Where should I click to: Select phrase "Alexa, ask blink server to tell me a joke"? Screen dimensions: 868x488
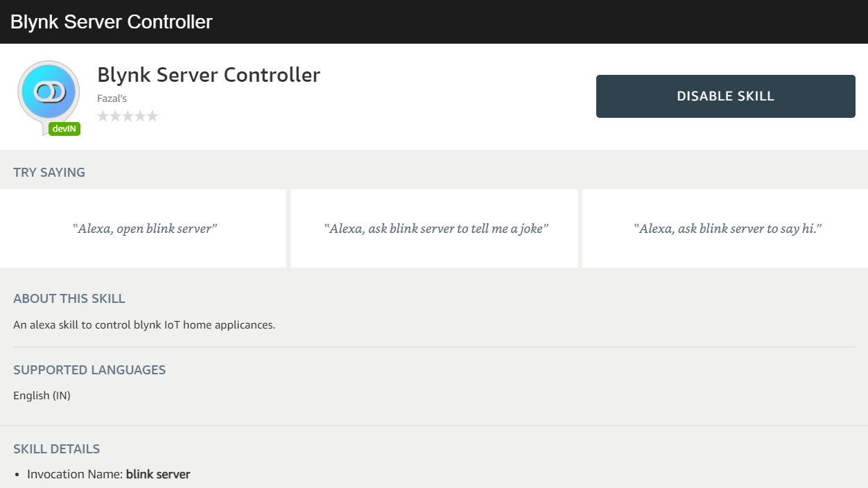pyautogui.click(x=436, y=229)
